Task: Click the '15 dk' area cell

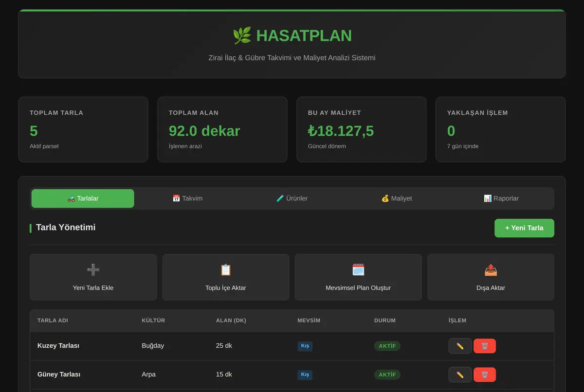Action: tap(224, 374)
